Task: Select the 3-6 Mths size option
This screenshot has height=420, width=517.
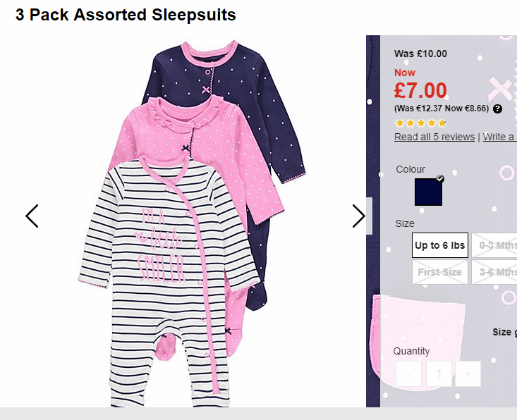Action: [494, 272]
